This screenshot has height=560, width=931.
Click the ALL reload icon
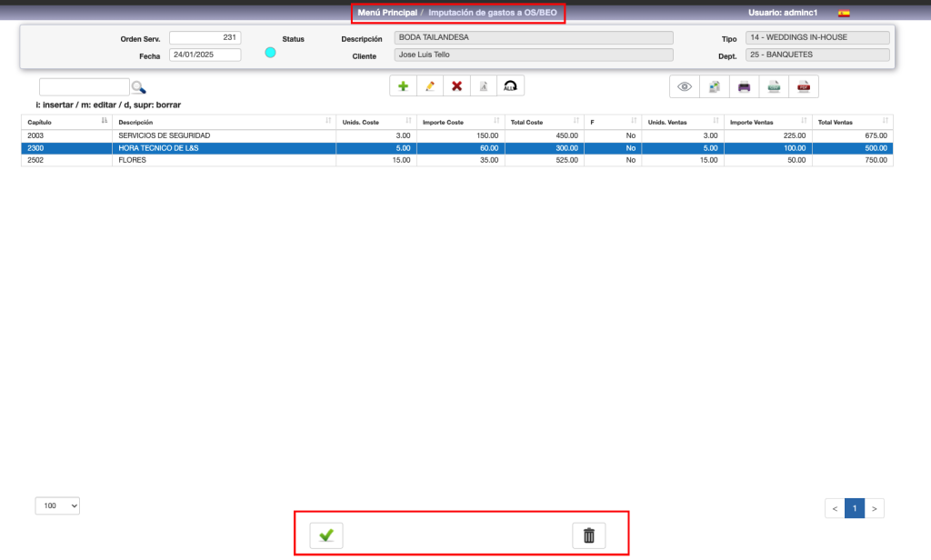click(510, 86)
